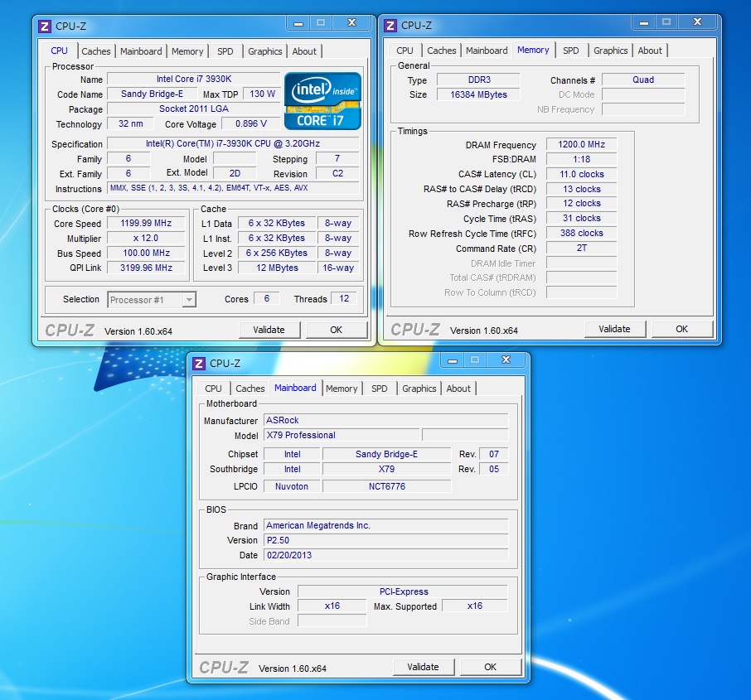Viewport: 751px width, 700px height.
Task: Open Graphics tab in the CPU window
Action: tap(265, 51)
